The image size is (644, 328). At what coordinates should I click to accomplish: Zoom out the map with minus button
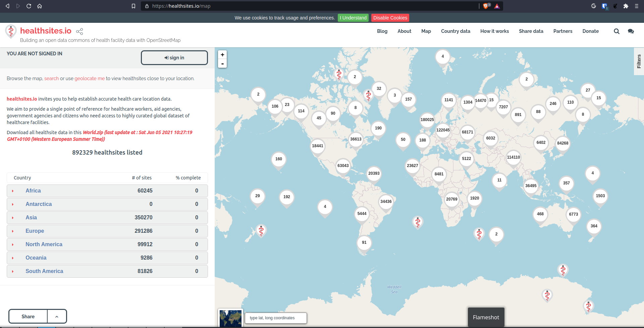222,64
